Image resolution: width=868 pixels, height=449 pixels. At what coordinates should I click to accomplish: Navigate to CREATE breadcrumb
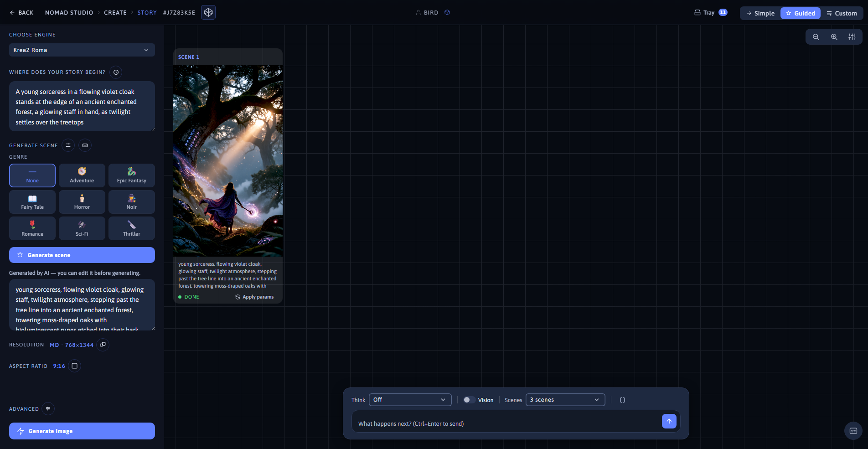point(115,13)
